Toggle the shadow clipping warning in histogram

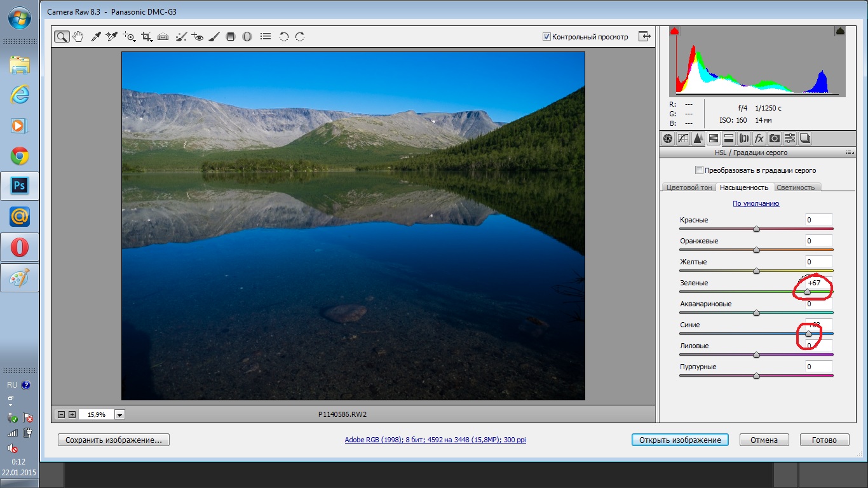pyautogui.click(x=675, y=31)
